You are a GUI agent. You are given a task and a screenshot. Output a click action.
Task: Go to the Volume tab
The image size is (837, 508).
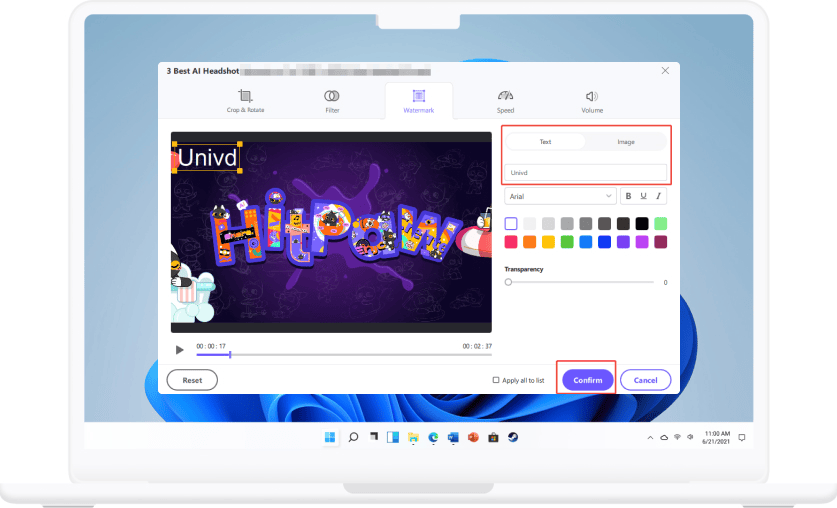592,101
